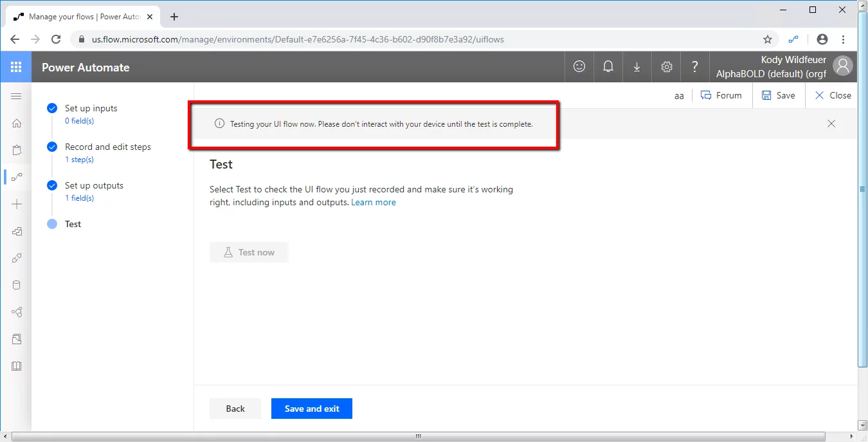Open the Chrome three-dot menu
The width and height of the screenshot is (868, 442).
click(x=843, y=39)
